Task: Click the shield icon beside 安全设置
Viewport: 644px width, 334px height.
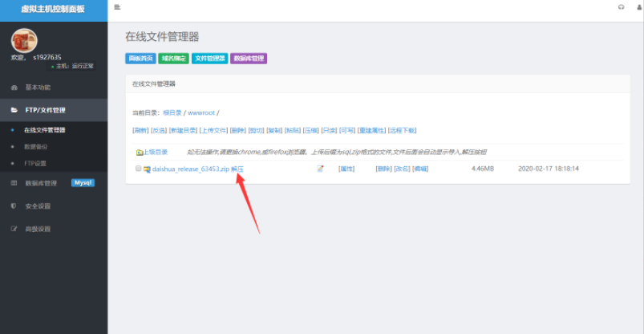Action: click(14, 206)
